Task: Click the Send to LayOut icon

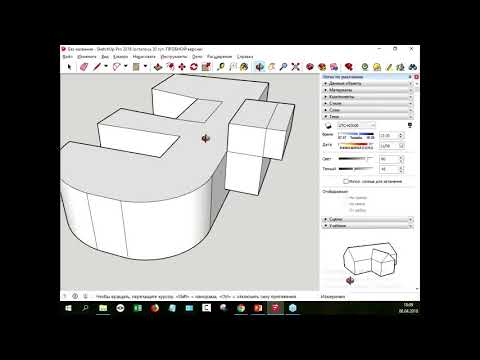Action: (x=334, y=67)
